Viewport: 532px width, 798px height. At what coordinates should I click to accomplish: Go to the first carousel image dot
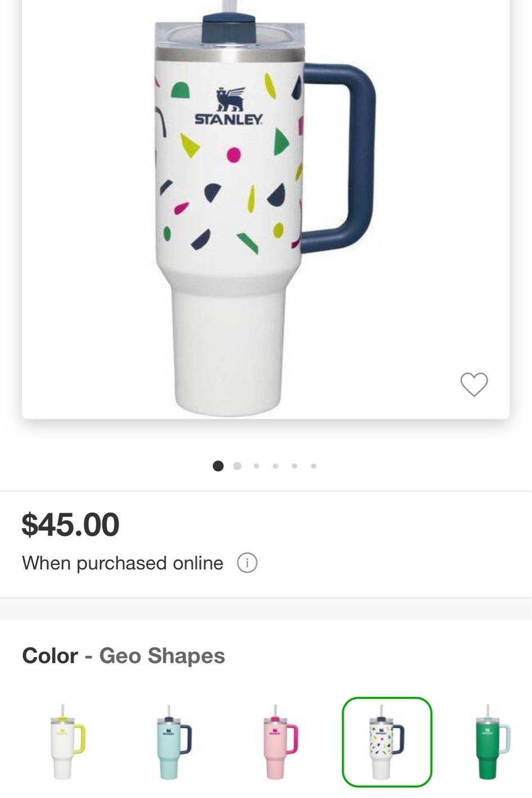pos(218,466)
